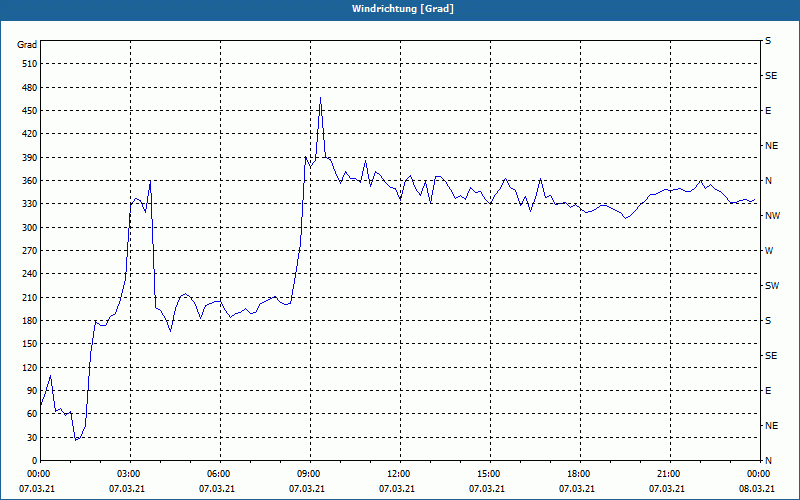Select the 09:00 time label on the x-axis
Screen dimensions: 800x500
pos(309,474)
